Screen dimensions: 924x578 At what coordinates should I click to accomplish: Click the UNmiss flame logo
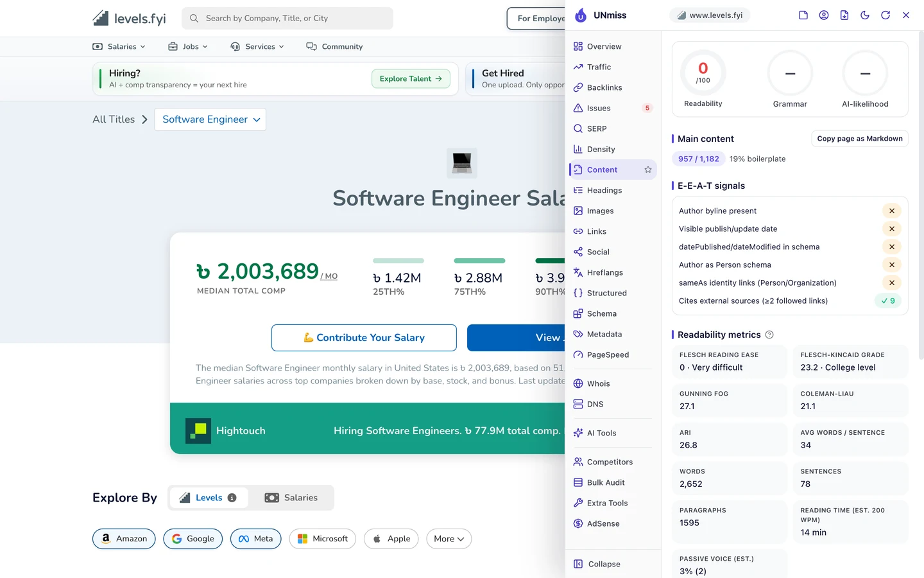581,15
